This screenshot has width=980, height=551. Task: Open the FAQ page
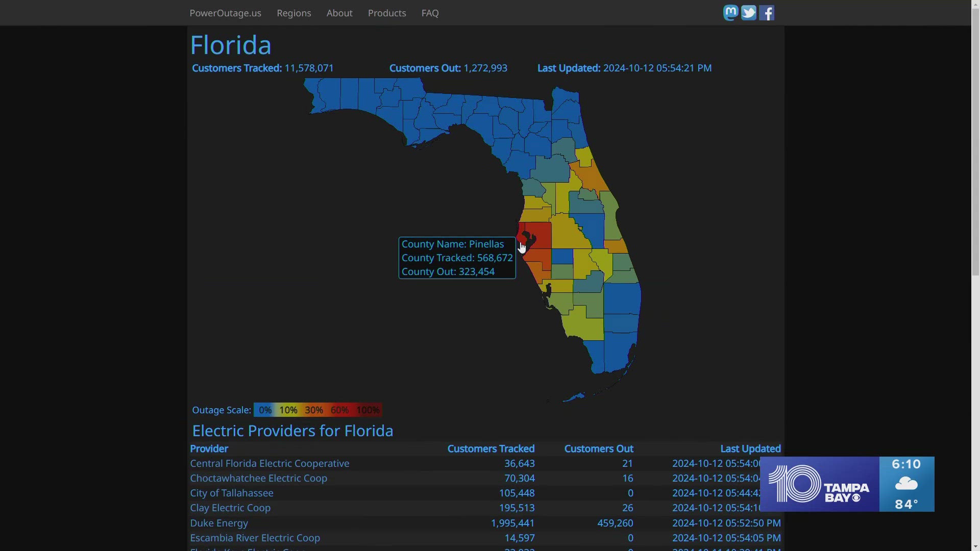tap(430, 13)
